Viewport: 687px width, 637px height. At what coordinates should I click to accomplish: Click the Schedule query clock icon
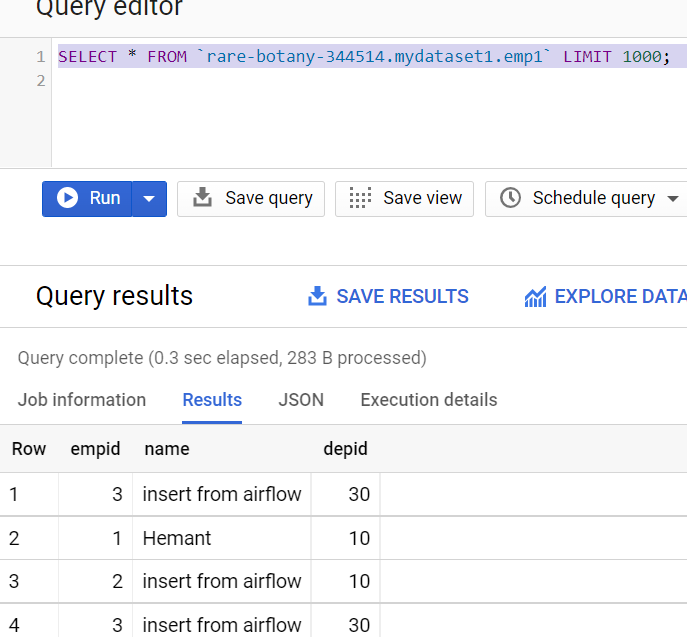click(x=510, y=198)
